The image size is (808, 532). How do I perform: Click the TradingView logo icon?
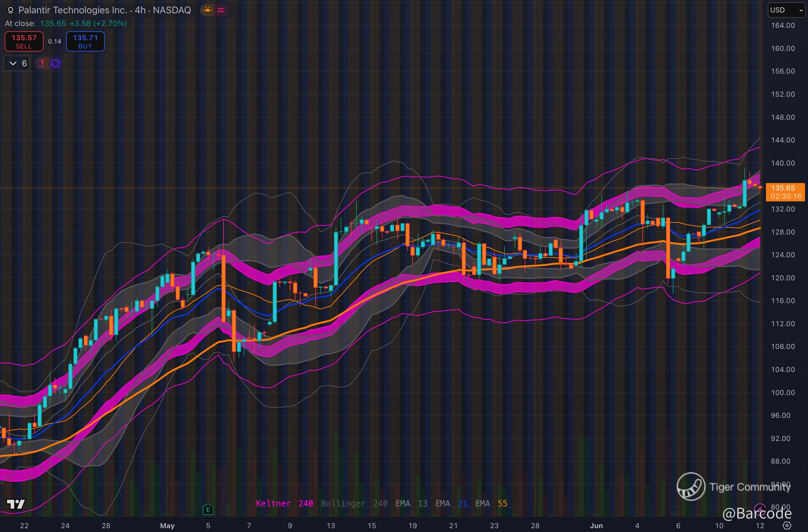point(16,504)
